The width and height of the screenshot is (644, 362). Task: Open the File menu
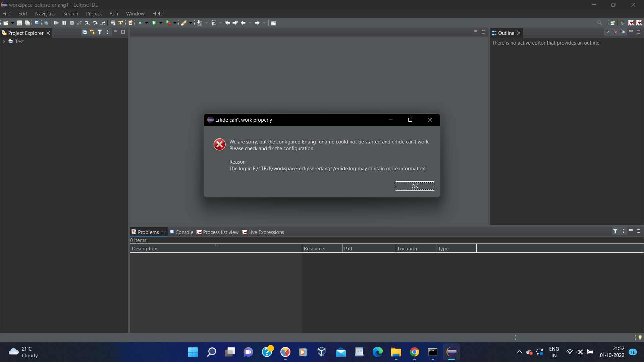click(x=6, y=14)
